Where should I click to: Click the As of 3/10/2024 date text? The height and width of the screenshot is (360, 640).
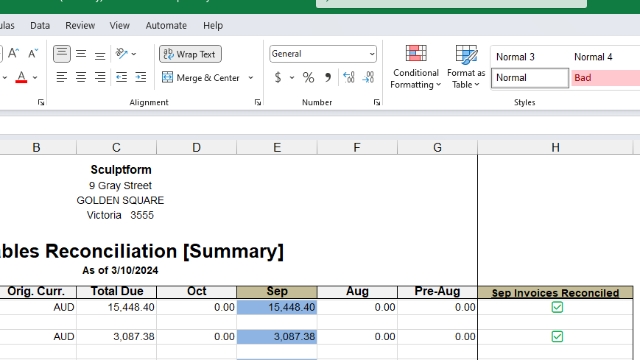(x=120, y=270)
